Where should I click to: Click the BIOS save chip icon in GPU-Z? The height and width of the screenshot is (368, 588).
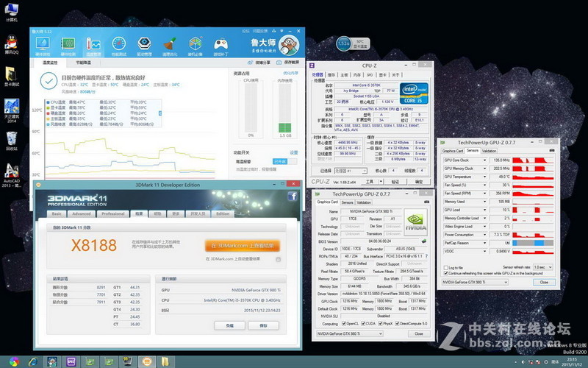424,241
